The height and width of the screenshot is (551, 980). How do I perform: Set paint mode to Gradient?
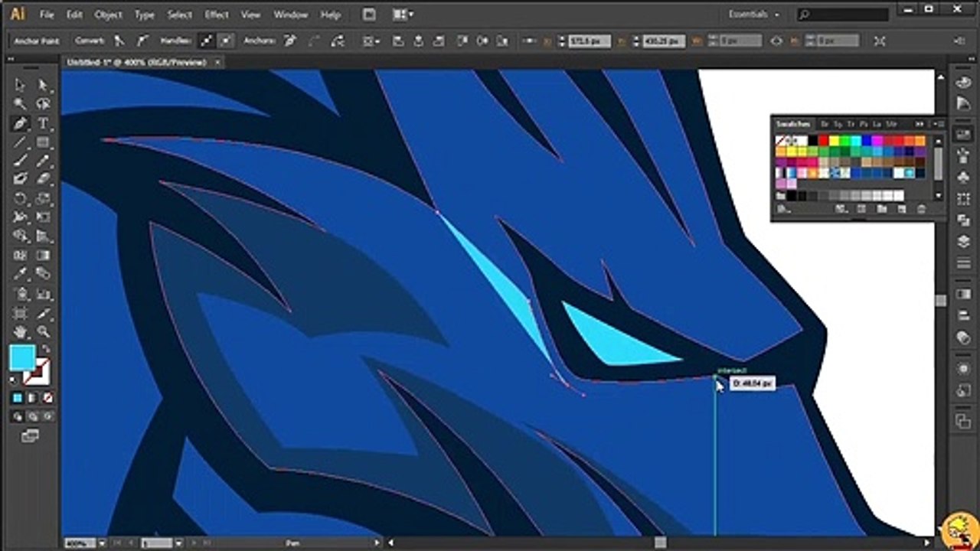click(32, 398)
